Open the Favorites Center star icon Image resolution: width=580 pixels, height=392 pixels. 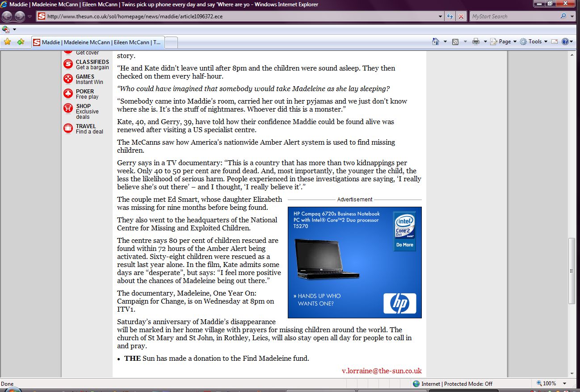click(x=7, y=42)
